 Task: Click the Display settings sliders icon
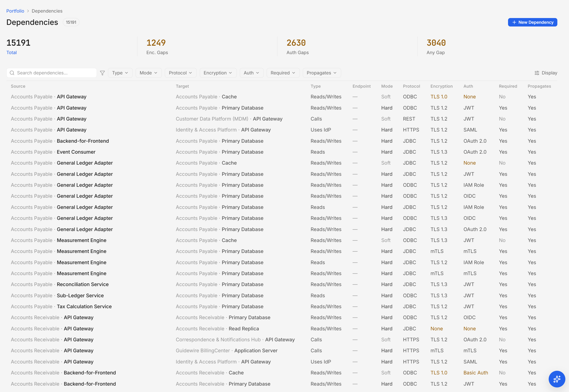click(537, 73)
